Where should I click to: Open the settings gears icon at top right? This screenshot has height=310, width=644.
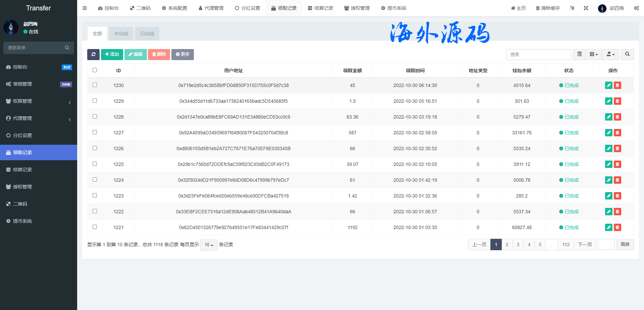(636, 8)
